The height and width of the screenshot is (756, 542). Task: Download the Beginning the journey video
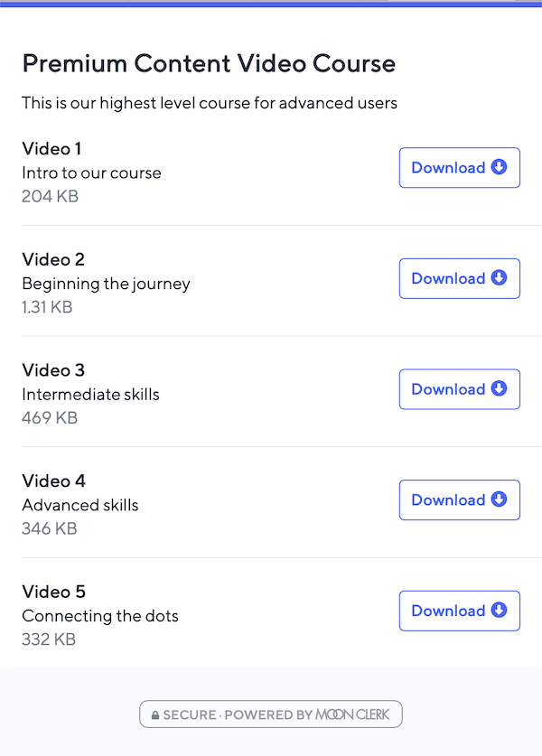click(460, 278)
